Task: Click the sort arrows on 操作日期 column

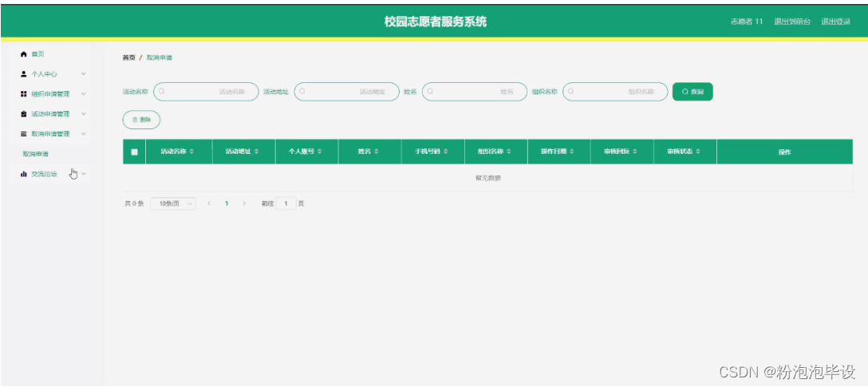Action: pyautogui.click(x=572, y=152)
